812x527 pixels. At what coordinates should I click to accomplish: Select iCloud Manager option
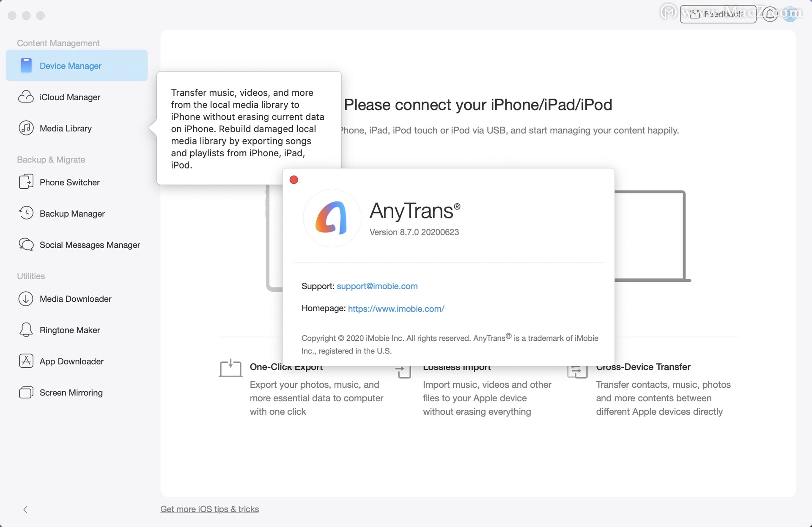[70, 97]
